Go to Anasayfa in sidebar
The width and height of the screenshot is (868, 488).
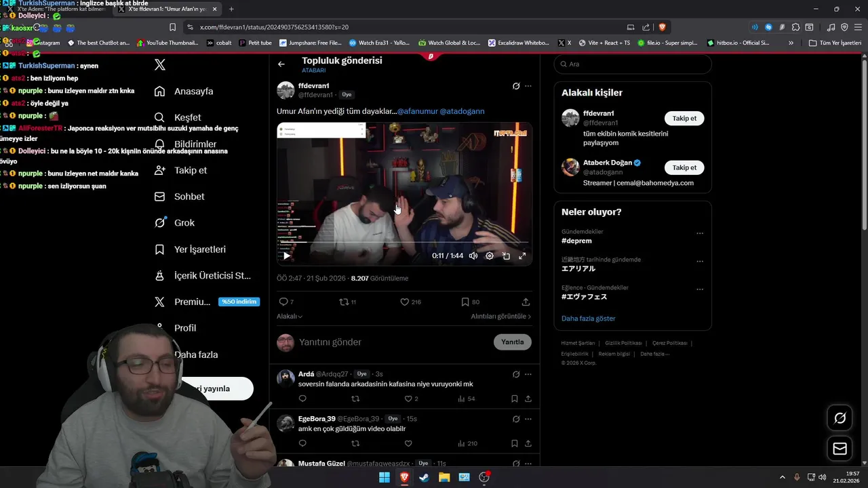click(184, 91)
